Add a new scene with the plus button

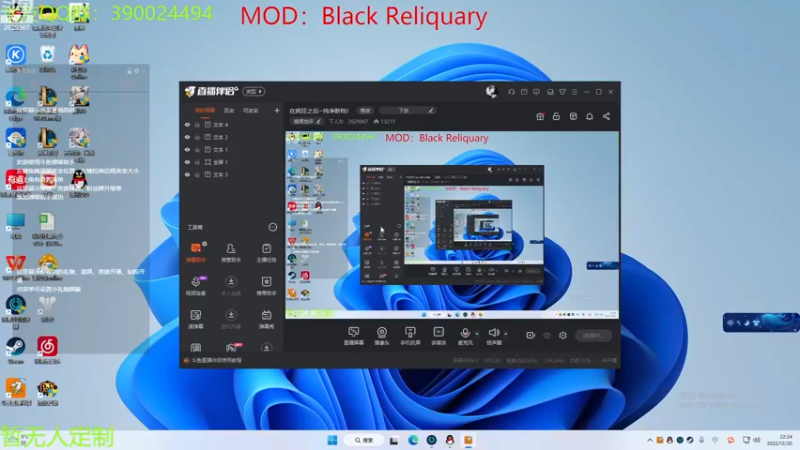coord(277,110)
